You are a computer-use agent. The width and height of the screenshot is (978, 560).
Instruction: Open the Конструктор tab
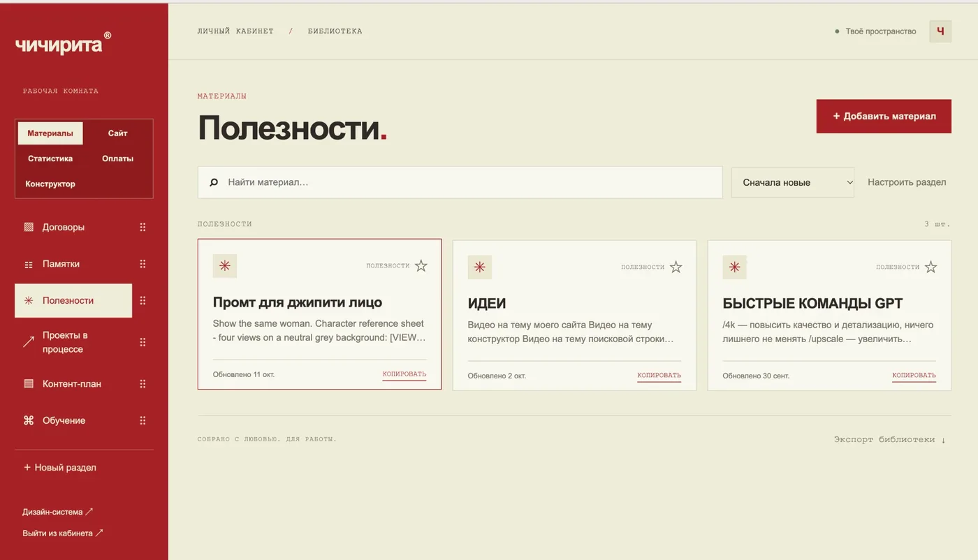pos(50,184)
